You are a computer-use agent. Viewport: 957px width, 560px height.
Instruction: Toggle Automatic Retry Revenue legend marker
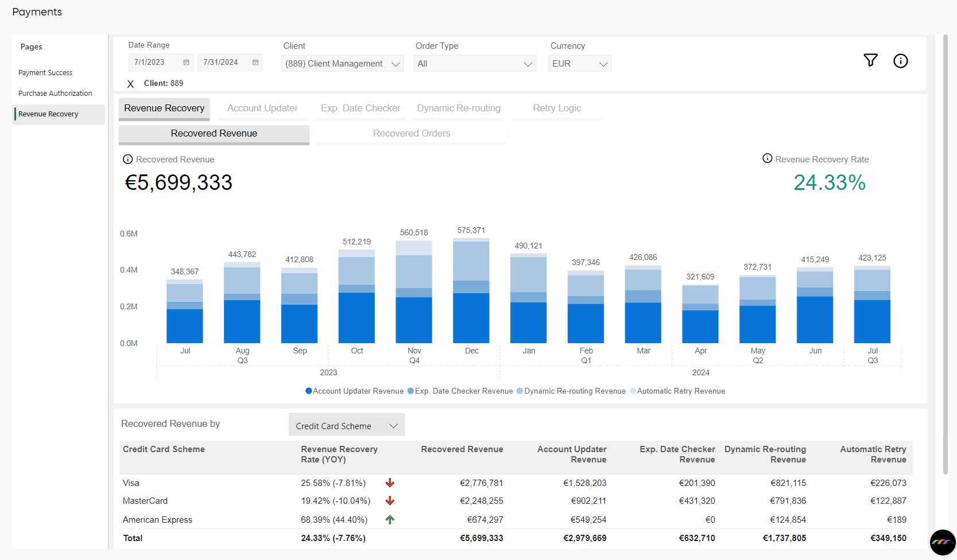point(633,391)
